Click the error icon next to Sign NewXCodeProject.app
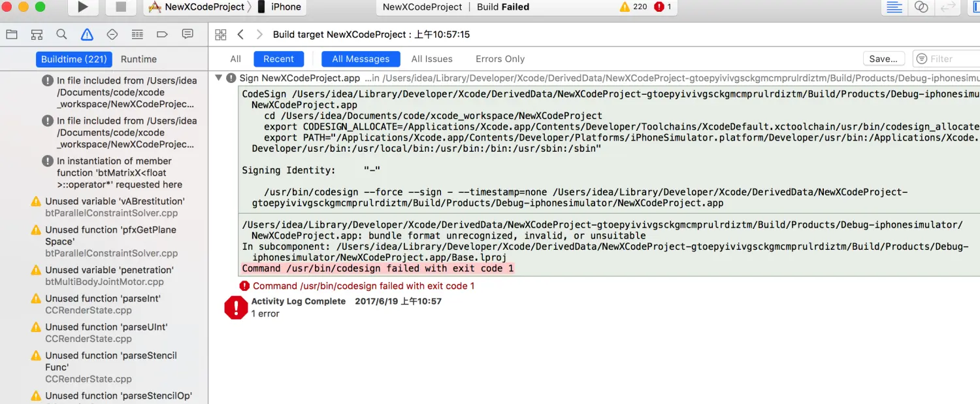The width and height of the screenshot is (980, 404). point(231,78)
